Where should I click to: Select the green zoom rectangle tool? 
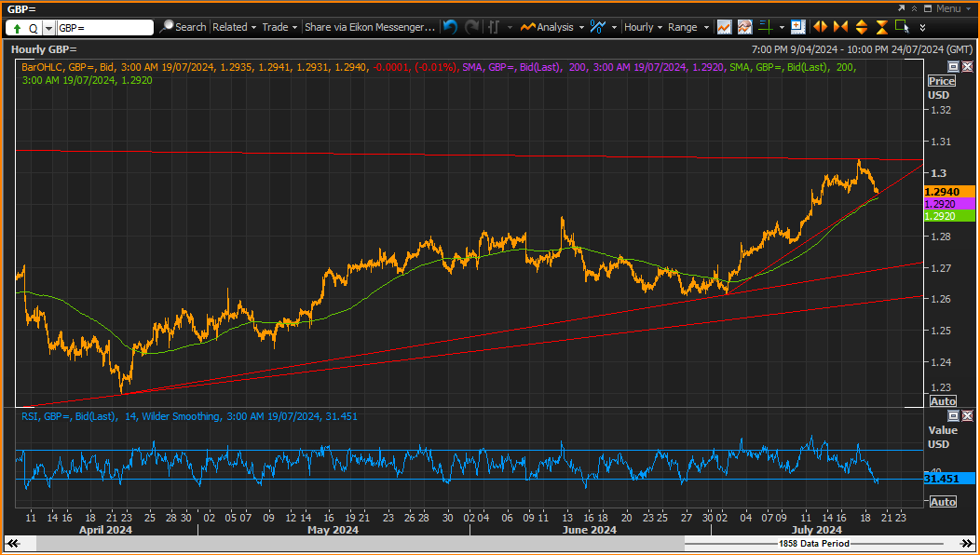point(902,27)
